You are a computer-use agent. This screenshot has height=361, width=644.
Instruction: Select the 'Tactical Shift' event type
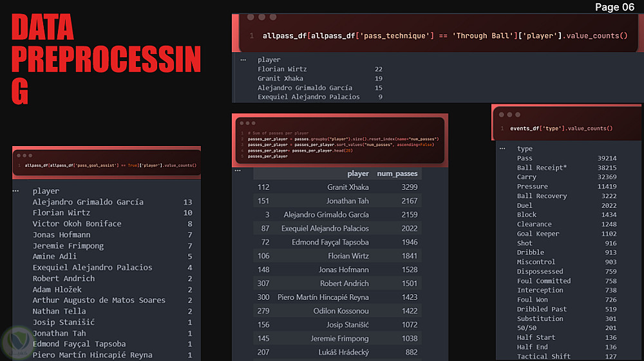pos(544,356)
